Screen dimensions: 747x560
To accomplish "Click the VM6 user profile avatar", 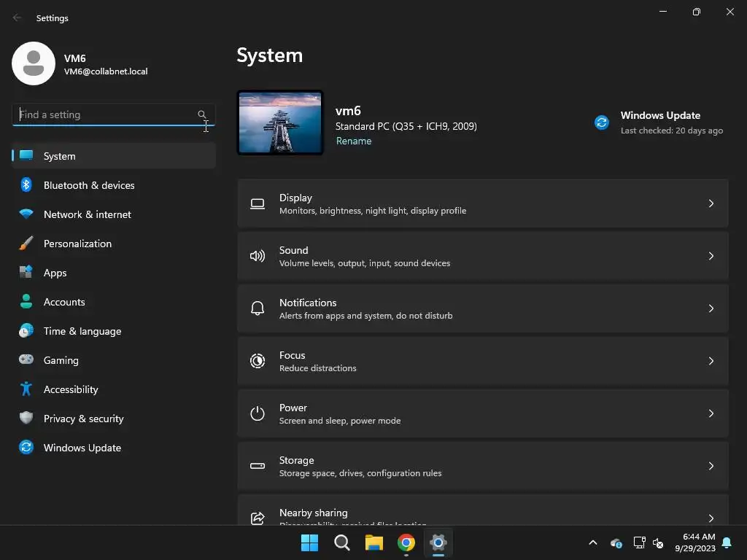I will click(x=34, y=63).
